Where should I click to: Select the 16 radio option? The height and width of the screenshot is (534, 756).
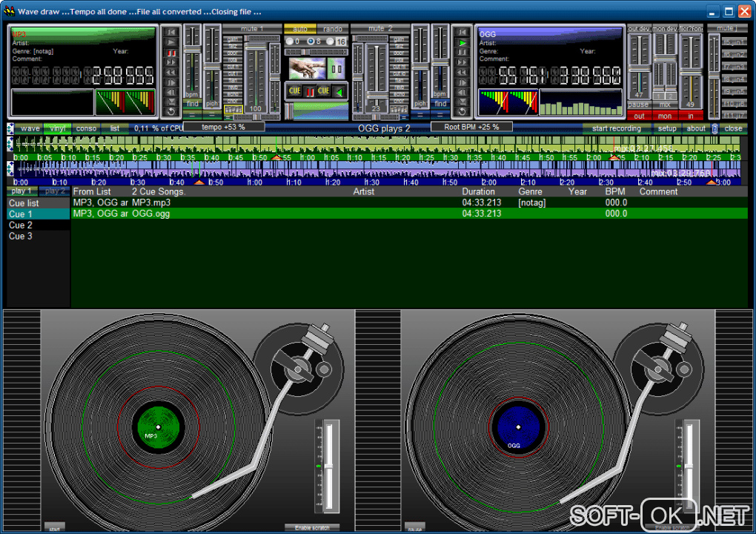pos(330,42)
